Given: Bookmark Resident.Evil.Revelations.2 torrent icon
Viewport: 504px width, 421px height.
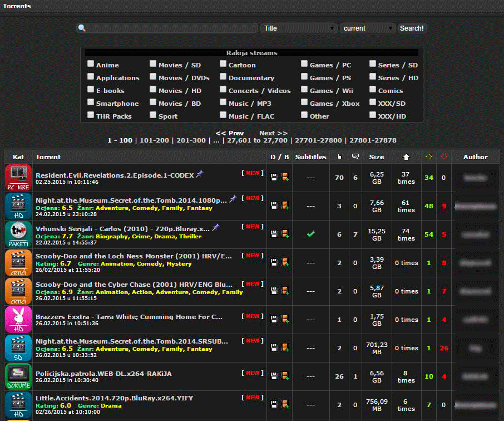Looking at the screenshot, I should coord(285,177).
